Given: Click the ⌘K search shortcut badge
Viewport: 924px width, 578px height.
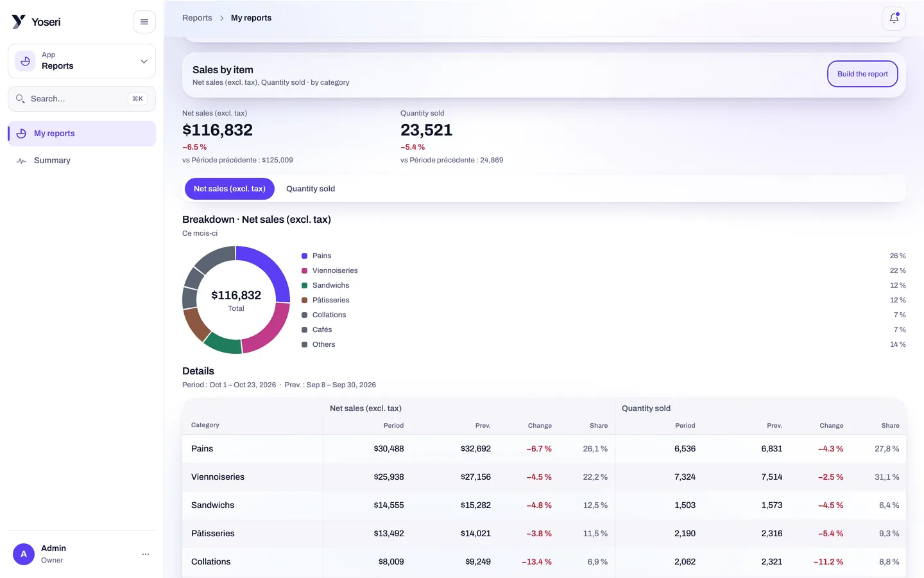Looking at the screenshot, I should (x=138, y=99).
